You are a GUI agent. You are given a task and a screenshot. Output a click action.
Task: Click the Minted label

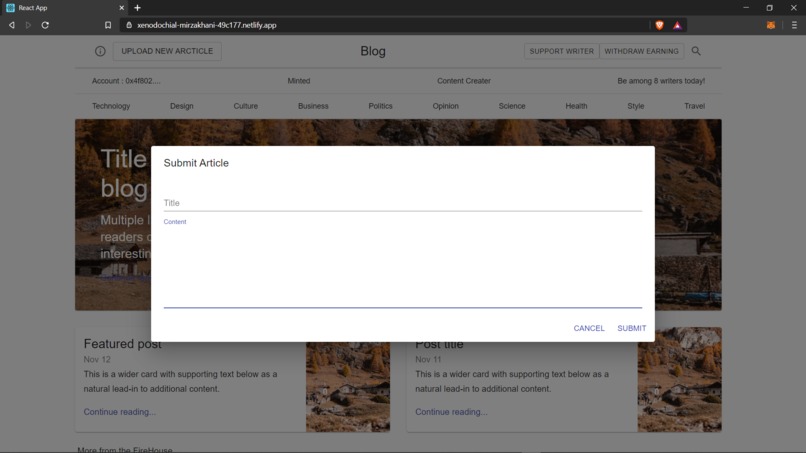(x=299, y=81)
